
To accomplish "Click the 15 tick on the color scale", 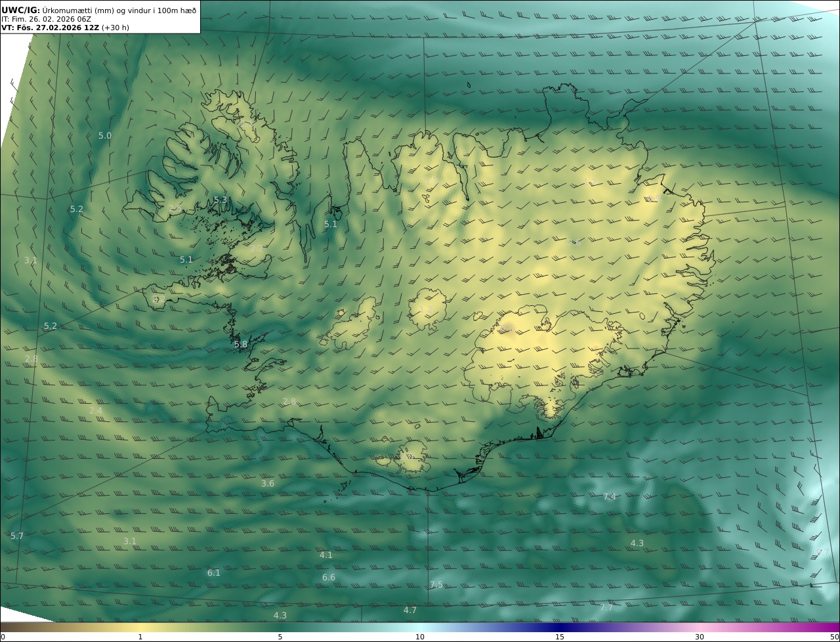I will click(x=560, y=637).
